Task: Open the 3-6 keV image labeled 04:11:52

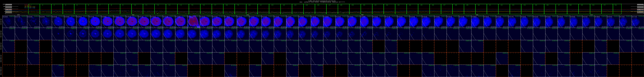Action: [638, 22]
